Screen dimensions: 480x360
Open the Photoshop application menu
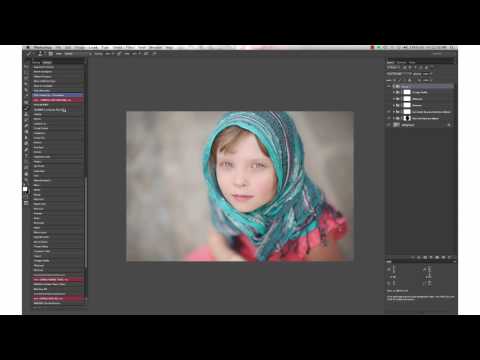[43, 48]
